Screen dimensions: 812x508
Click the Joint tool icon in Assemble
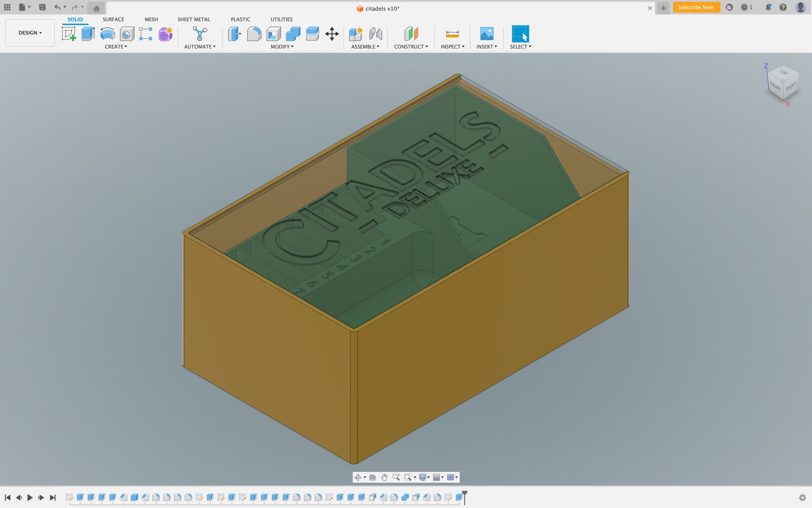375,34
